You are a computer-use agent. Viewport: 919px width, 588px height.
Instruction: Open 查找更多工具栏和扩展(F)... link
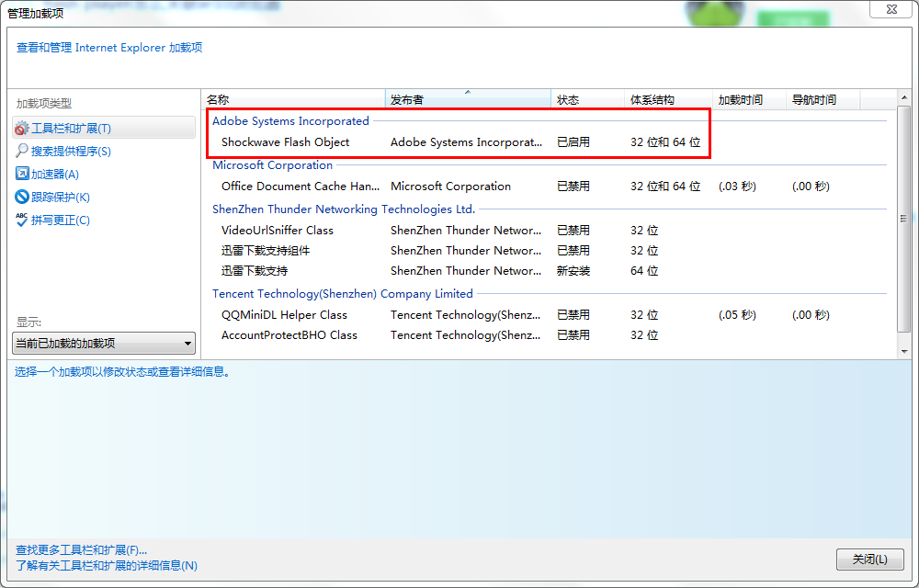[81, 550]
